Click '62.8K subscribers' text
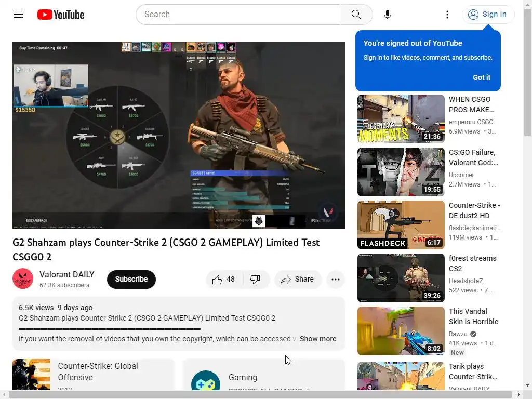The width and height of the screenshot is (532, 399). pyautogui.click(x=64, y=285)
